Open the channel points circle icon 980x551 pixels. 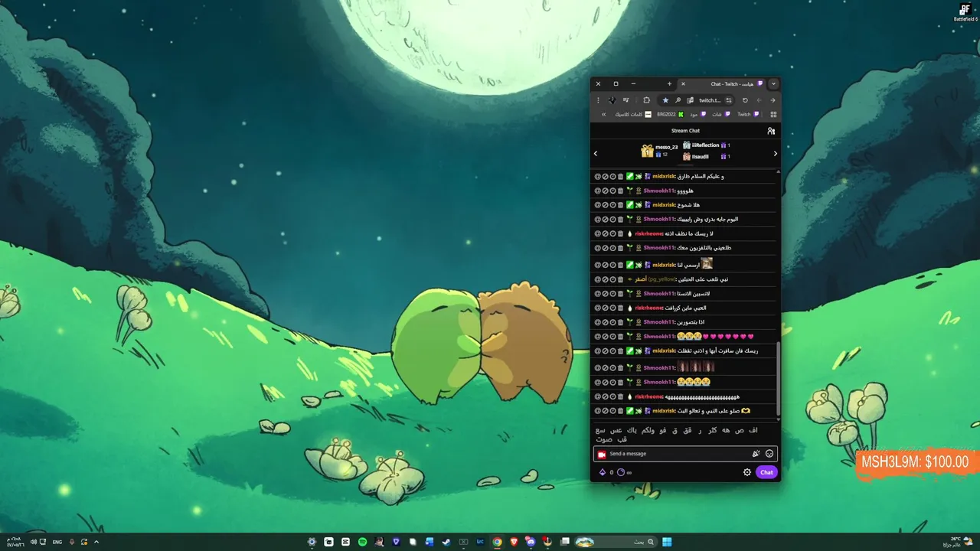point(621,472)
